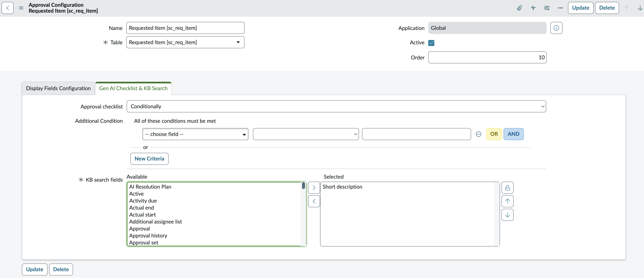644x278 pixels.
Task: Open the choose field dropdown
Action: (195, 134)
